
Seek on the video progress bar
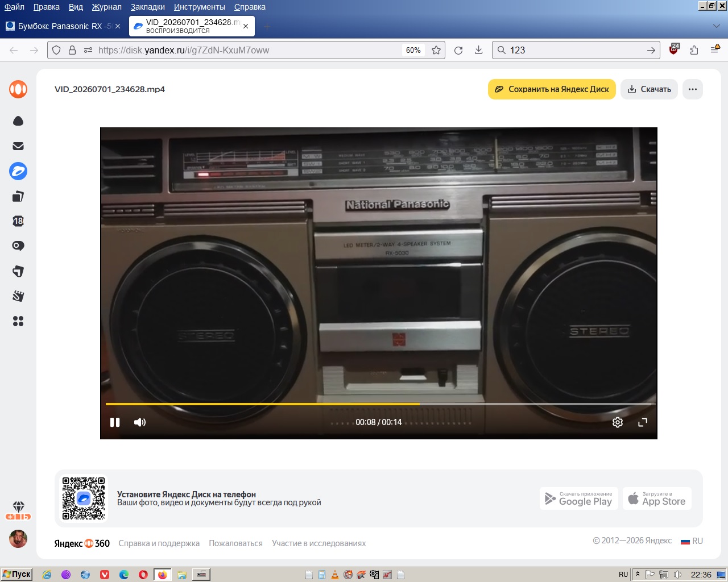(379, 404)
